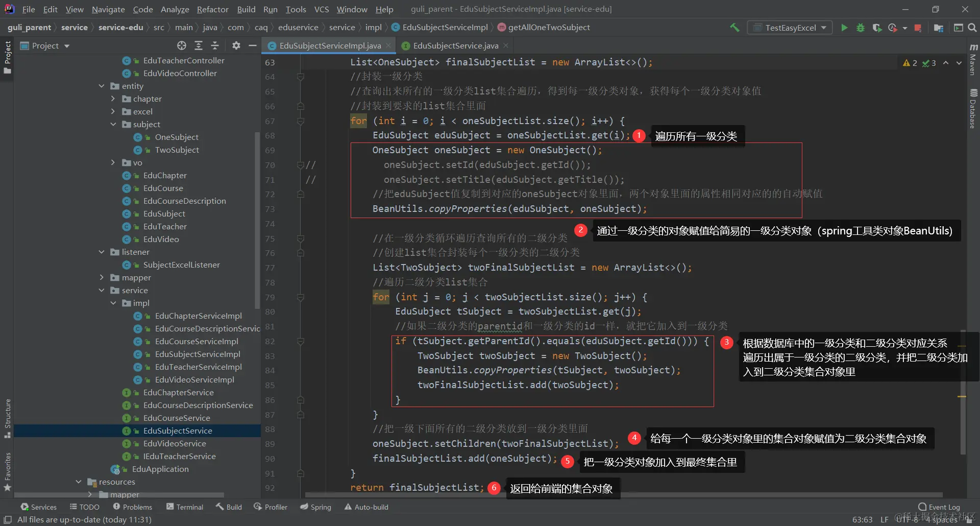Collapse the impl folder
The width and height of the screenshot is (980, 526).
coord(113,303)
